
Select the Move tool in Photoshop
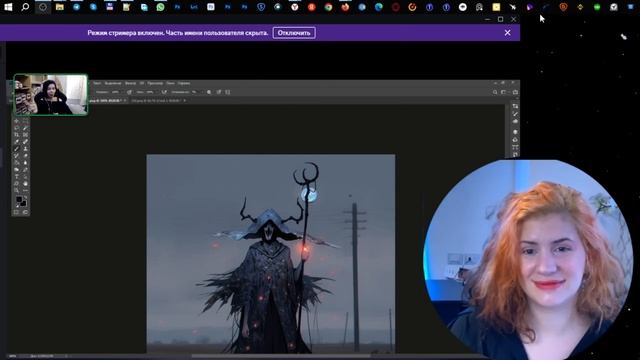click(x=16, y=121)
